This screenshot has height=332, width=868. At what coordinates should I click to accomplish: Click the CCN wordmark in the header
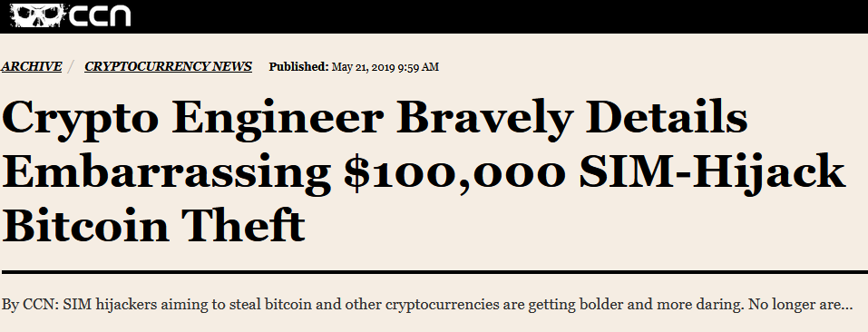tap(100, 16)
